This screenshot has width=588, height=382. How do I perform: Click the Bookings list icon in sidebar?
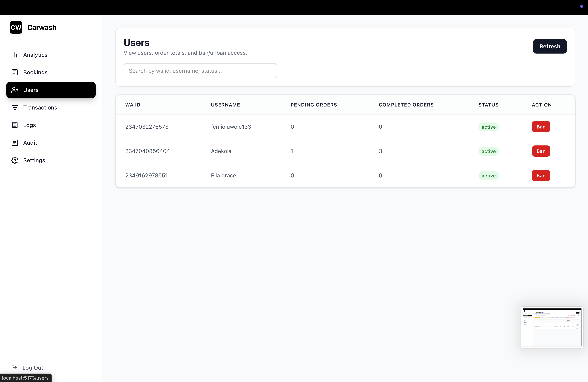click(x=15, y=72)
